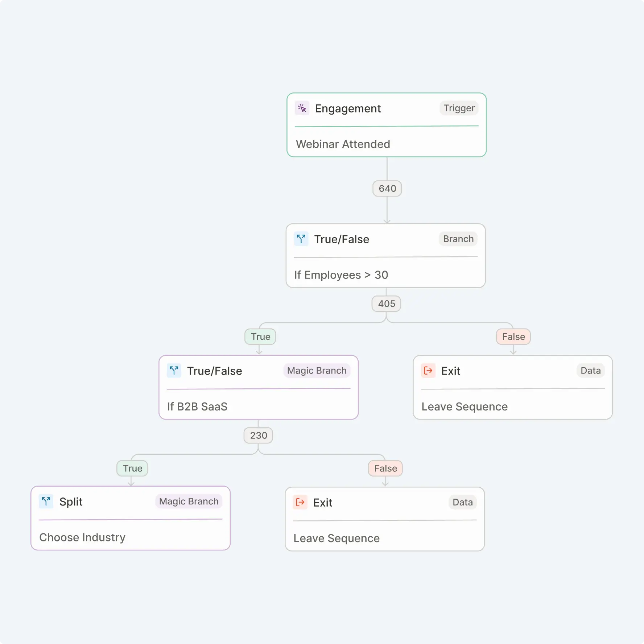Click the Engagement cursor-click icon
This screenshot has height=644, width=644.
(302, 108)
